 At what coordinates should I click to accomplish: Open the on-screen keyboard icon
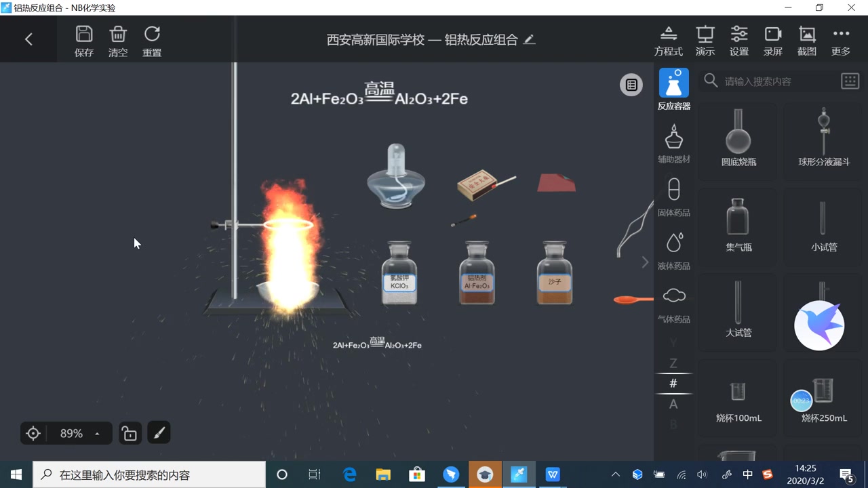[850, 81]
